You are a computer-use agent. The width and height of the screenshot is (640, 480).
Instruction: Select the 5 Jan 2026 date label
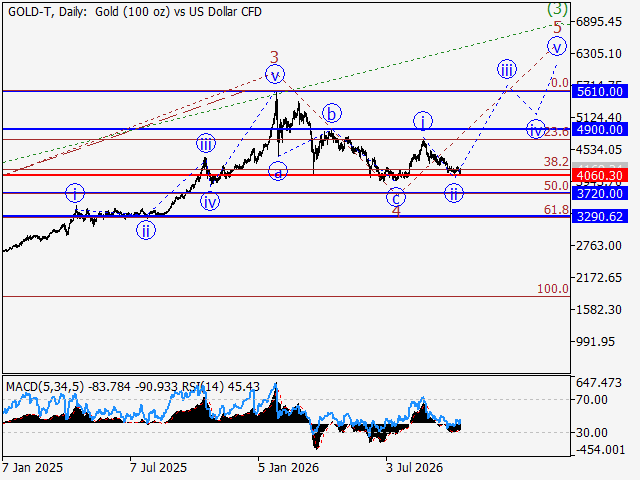(x=288, y=468)
